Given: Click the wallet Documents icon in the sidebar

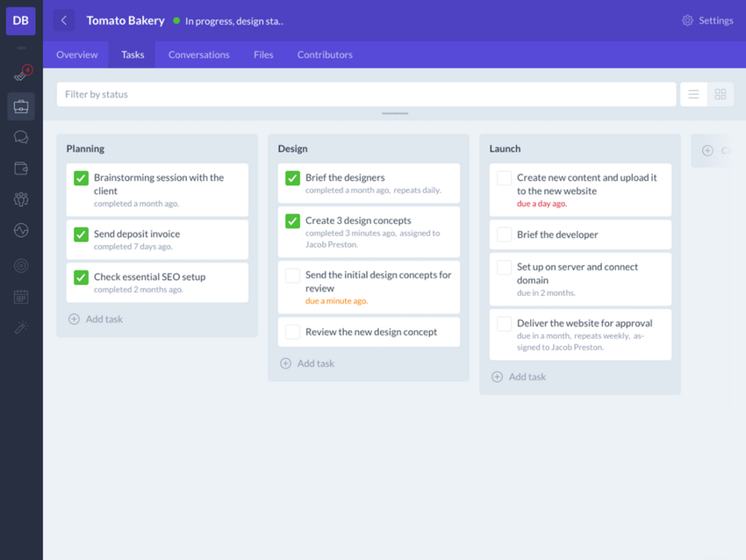Looking at the screenshot, I should 19,168.
